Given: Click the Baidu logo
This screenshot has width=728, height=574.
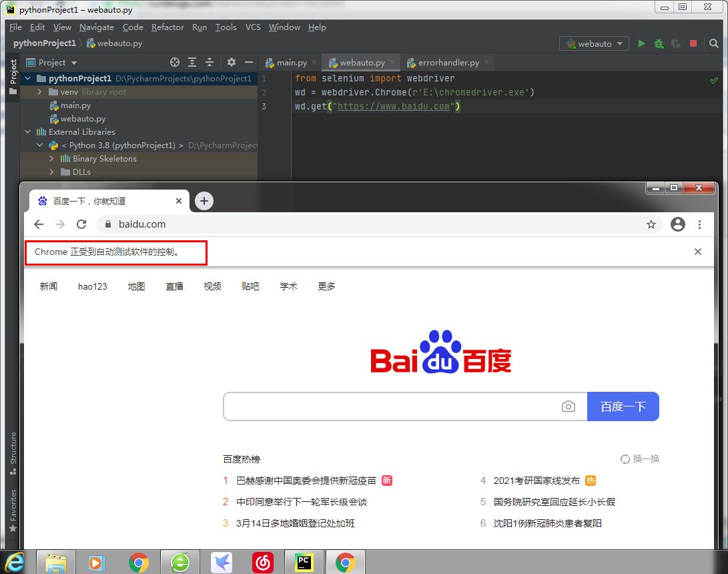Looking at the screenshot, I should coord(440,352).
